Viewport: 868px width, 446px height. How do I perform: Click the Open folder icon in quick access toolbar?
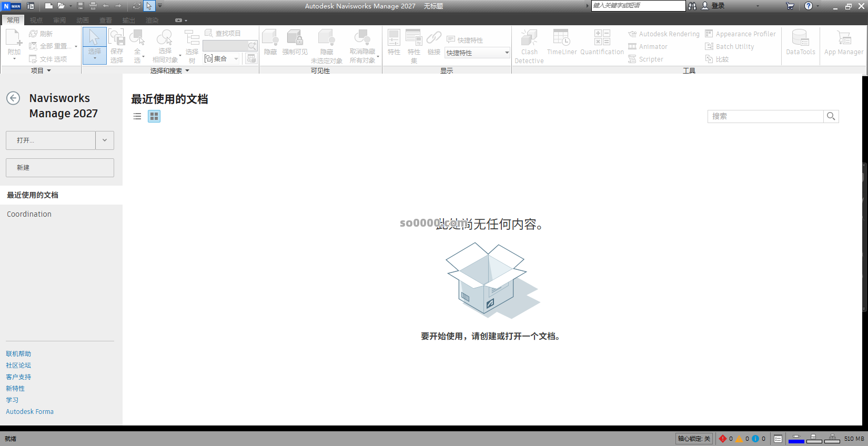[61, 6]
